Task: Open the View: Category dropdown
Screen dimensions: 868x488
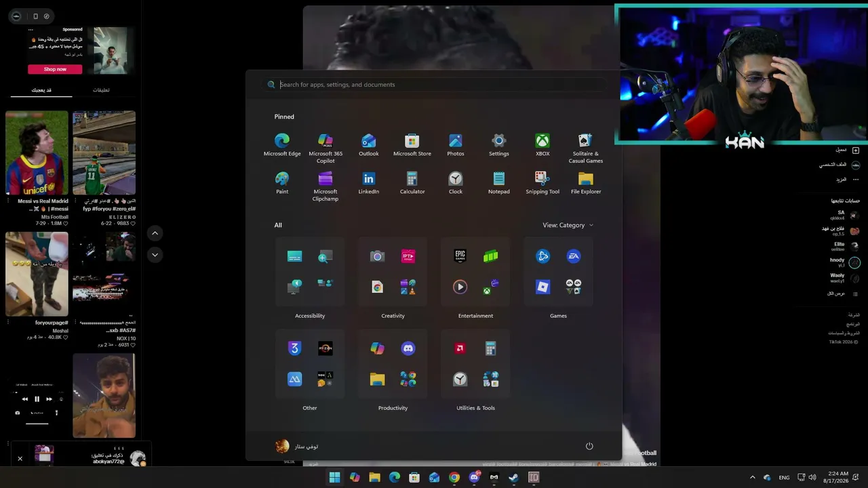Action: pos(568,225)
